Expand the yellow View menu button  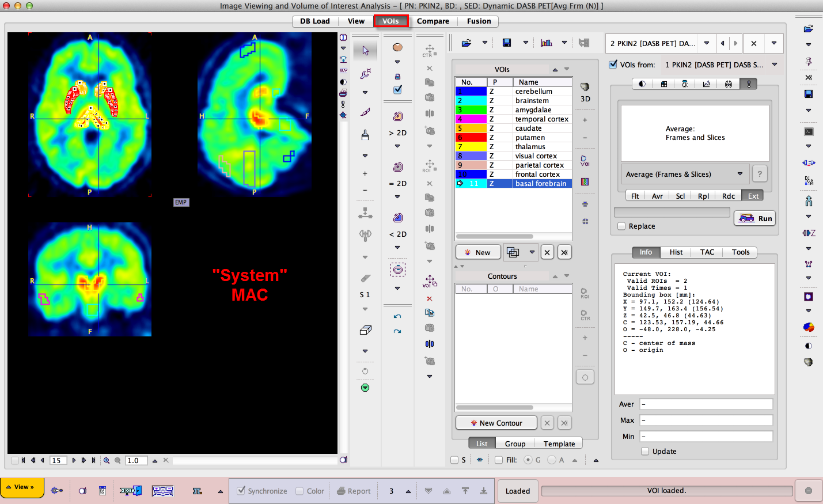pos(22,487)
